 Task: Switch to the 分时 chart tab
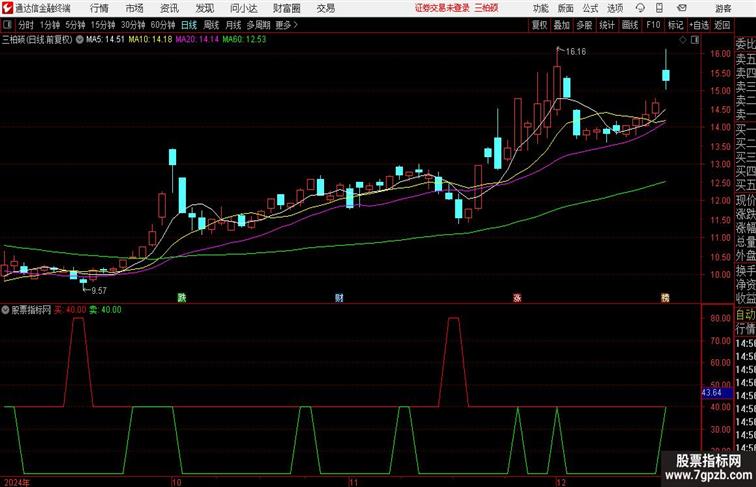(x=26, y=25)
